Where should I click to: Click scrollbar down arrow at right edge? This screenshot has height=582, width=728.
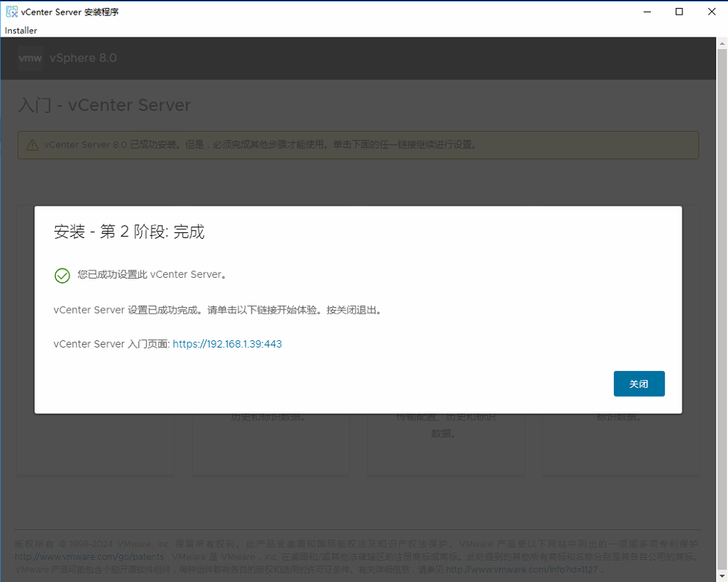click(x=722, y=576)
